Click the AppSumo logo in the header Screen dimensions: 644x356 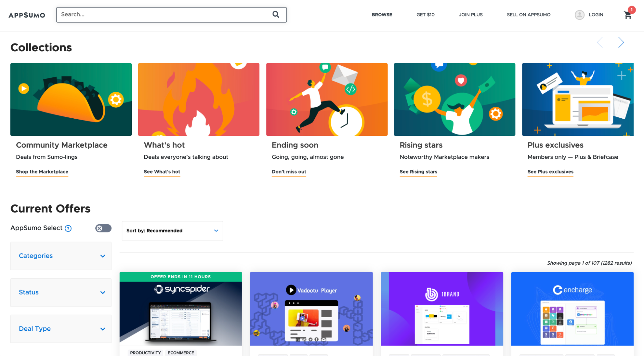click(27, 15)
